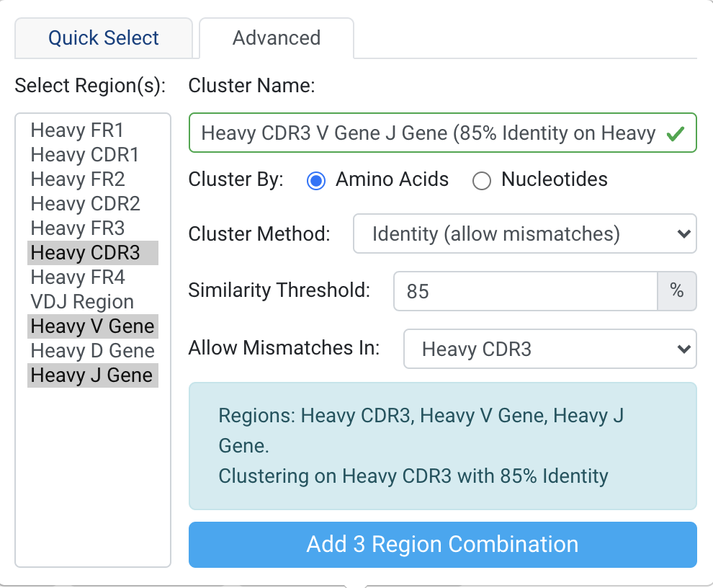Click the Similarity Threshold input box
The image size is (713, 588).
click(525, 291)
